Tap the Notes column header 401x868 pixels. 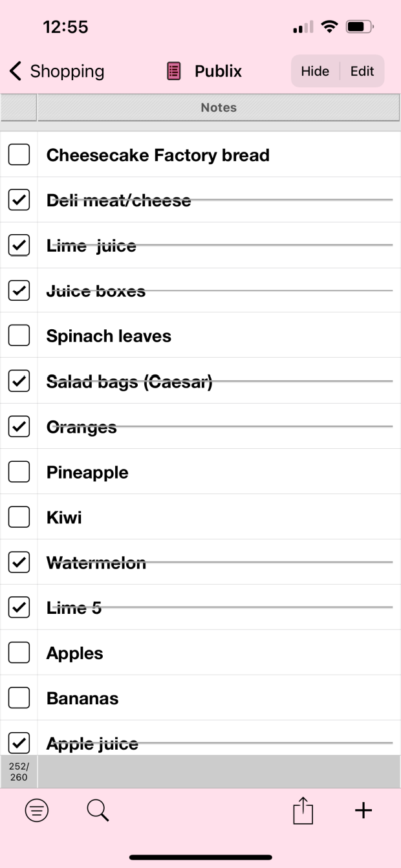pyautogui.click(x=219, y=107)
